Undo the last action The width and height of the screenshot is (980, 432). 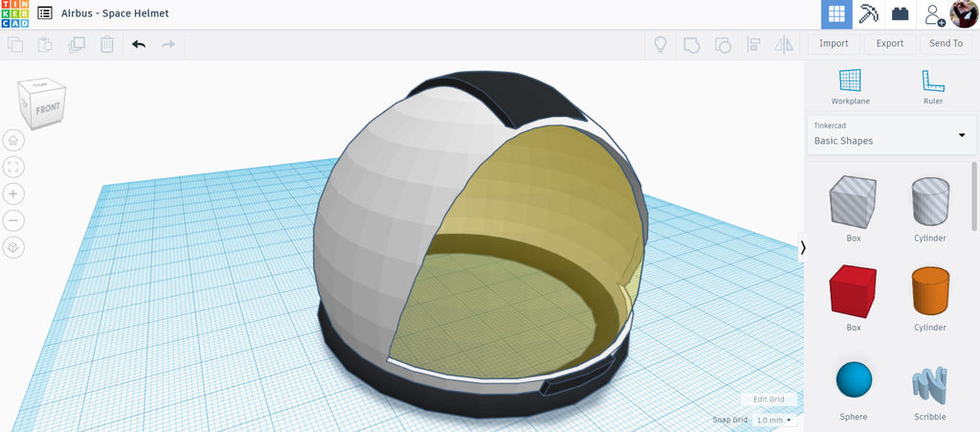(x=139, y=44)
